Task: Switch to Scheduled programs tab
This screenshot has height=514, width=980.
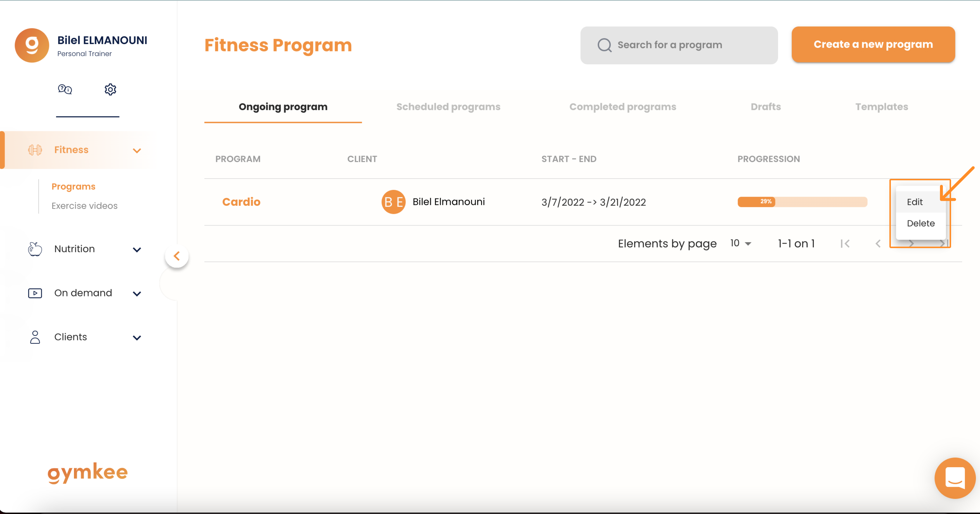Action: coord(448,107)
